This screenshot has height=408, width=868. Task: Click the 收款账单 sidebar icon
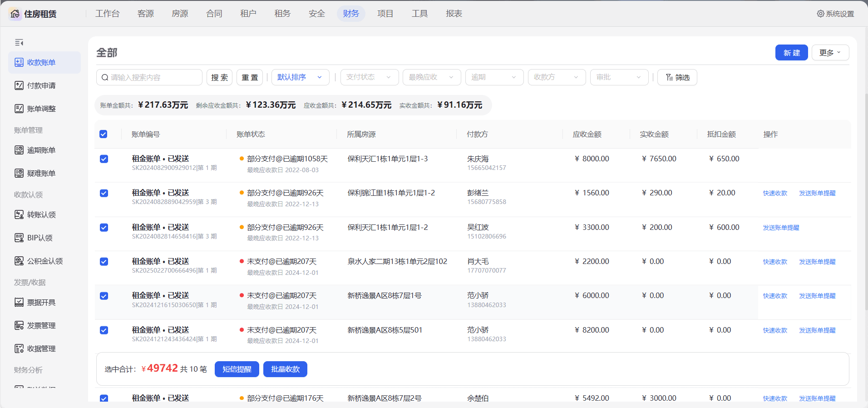[x=19, y=62]
